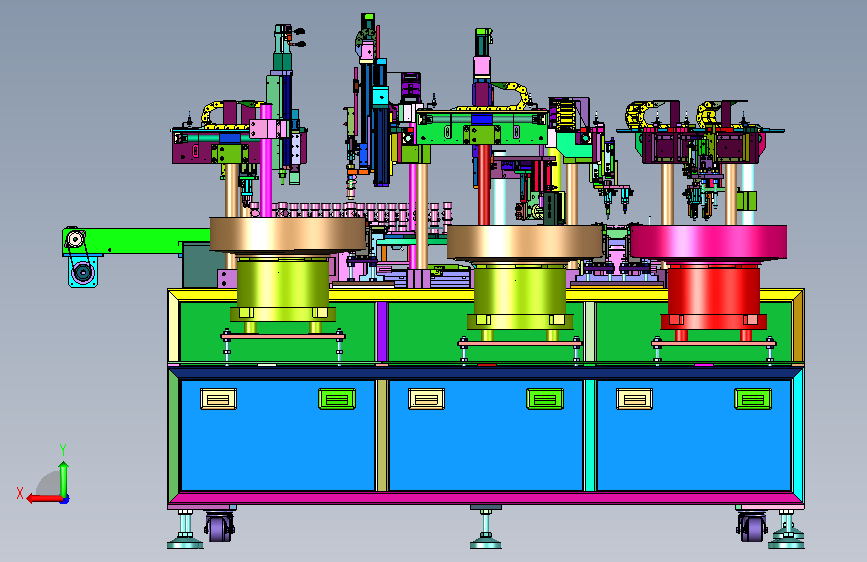
Task: Select the green handle on middle cabinet door
Action: coord(545,399)
